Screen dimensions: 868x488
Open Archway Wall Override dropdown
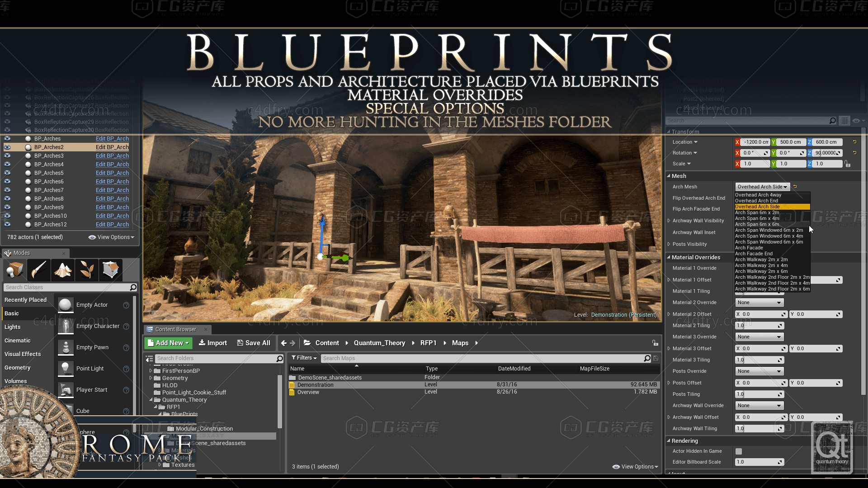[759, 406]
